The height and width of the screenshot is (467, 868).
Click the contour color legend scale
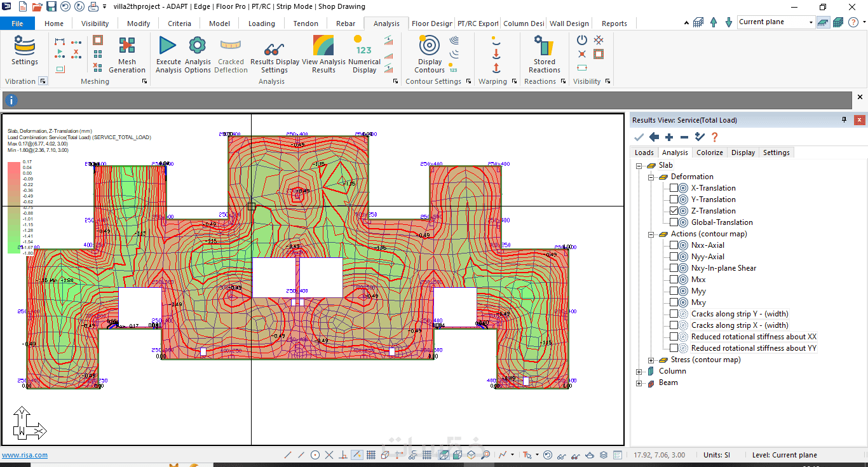coord(14,208)
